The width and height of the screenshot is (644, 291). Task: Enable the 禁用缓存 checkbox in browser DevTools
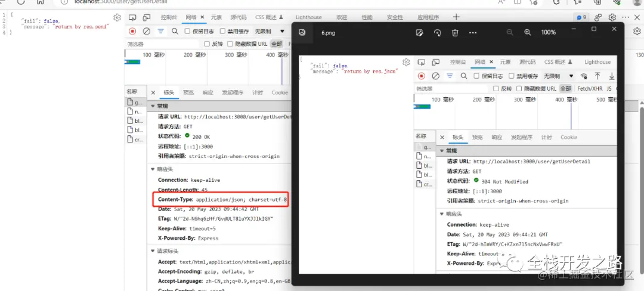coord(222,31)
